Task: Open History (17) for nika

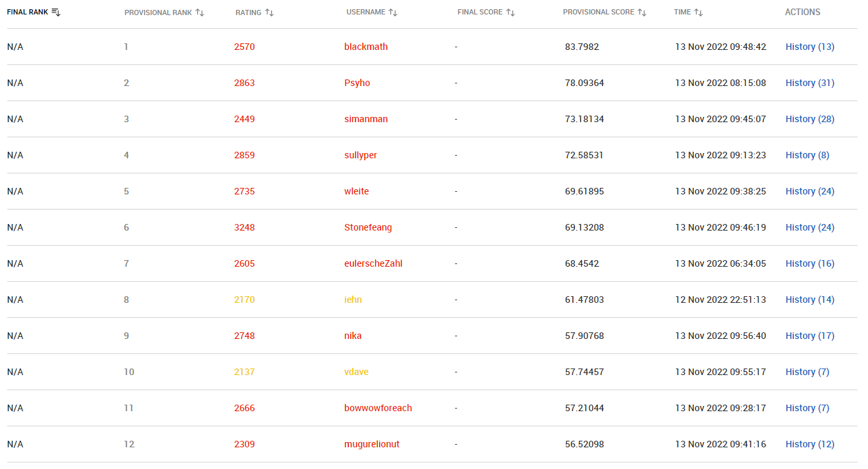Action: click(x=810, y=336)
